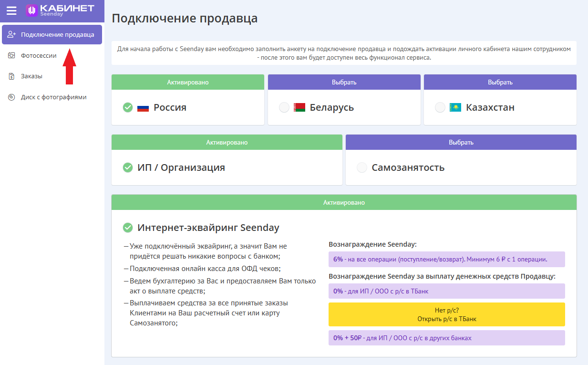Select the Казахстан radio button
Viewport: 588px width, 365px height.
440,108
